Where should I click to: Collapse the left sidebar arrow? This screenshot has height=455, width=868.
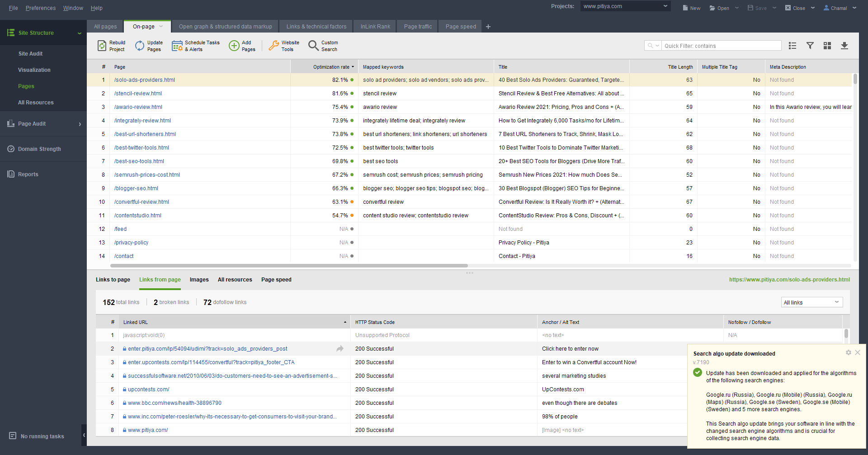84,435
